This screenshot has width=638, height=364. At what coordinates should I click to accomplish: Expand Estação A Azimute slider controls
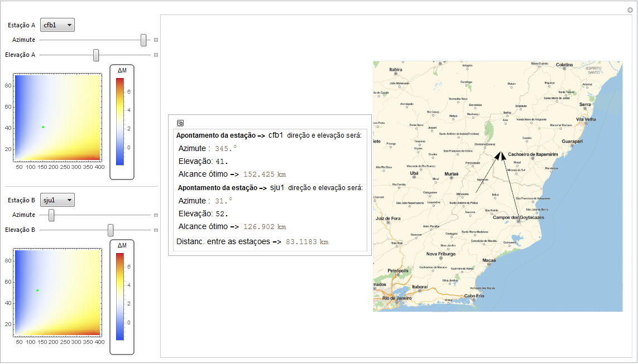click(x=156, y=40)
